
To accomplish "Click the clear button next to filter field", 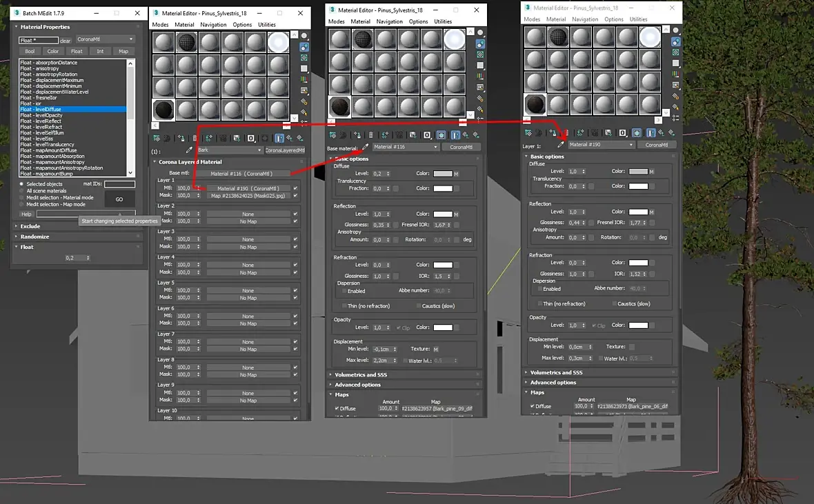I will [x=65, y=41].
